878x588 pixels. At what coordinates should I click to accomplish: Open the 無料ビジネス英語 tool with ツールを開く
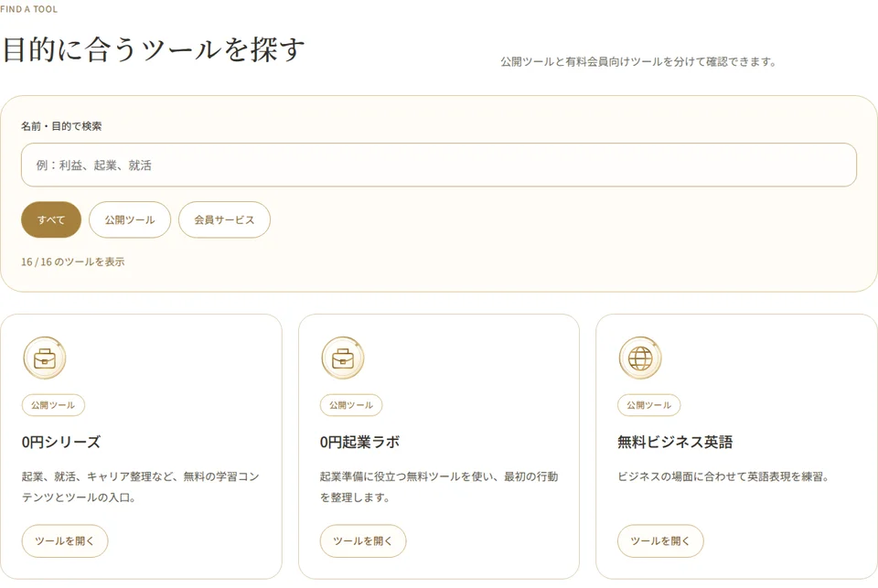pyautogui.click(x=660, y=541)
